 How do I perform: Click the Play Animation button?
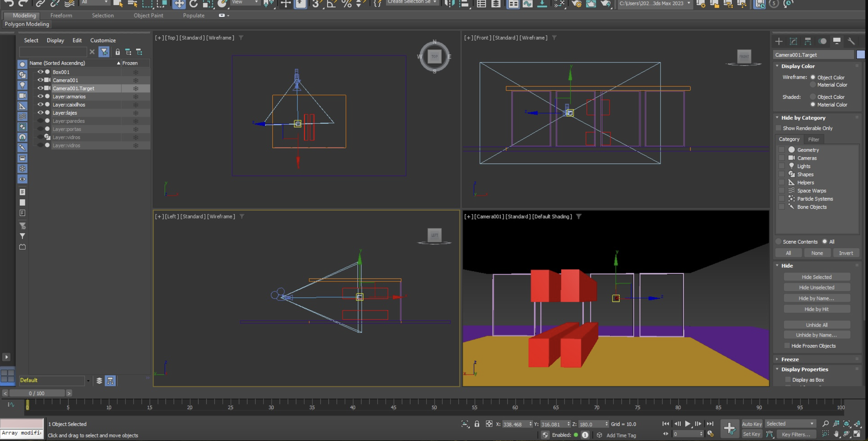click(687, 424)
